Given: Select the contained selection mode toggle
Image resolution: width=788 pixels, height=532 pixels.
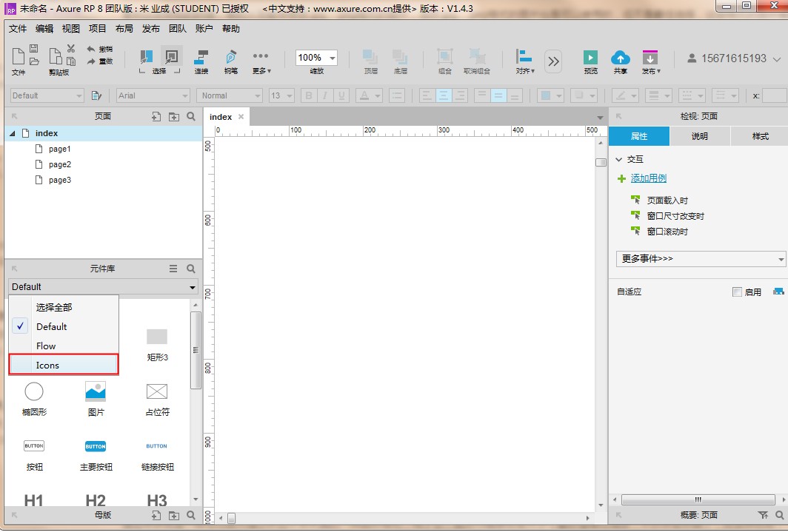Looking at the screenshot, I should coord(172,56).
